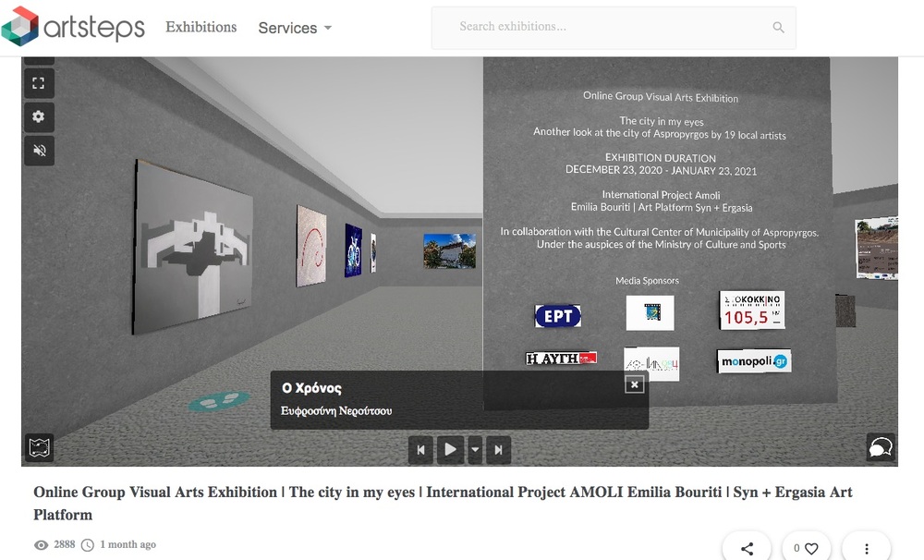Open the three-dot more options menu
This screenshot has width=924, height=560.
click(x=866, y=548)
